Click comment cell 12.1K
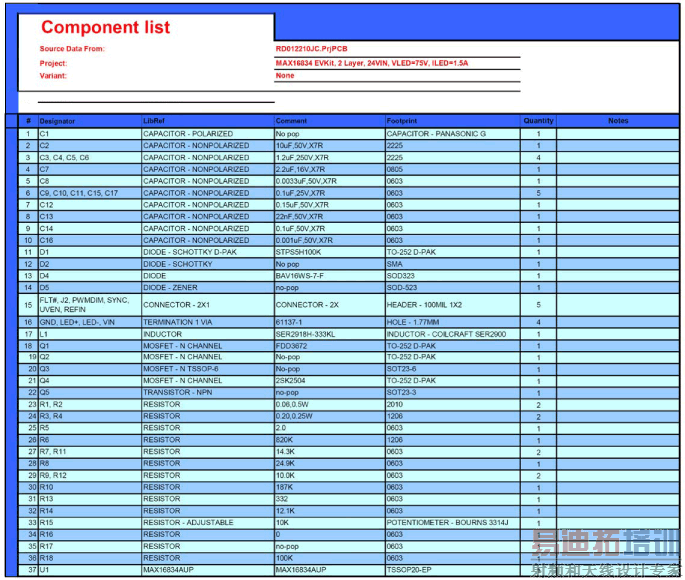The height and width of the screenshot is (580, 685). click(330, 511)
